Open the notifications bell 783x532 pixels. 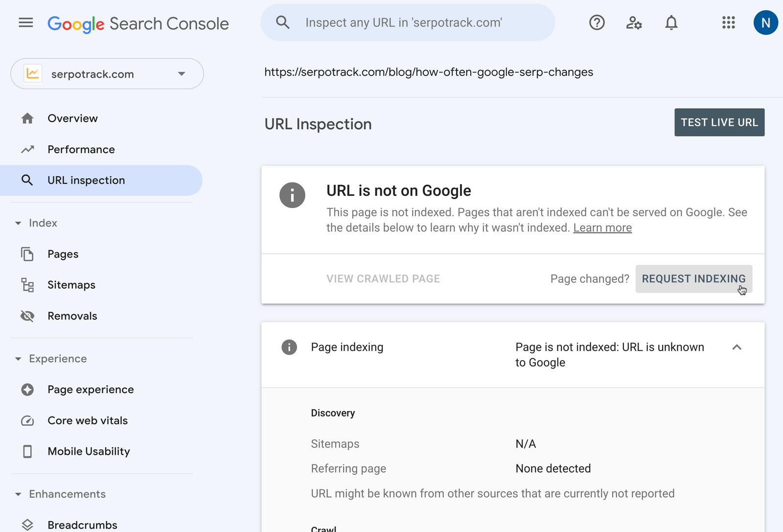(x=671, y=23)
